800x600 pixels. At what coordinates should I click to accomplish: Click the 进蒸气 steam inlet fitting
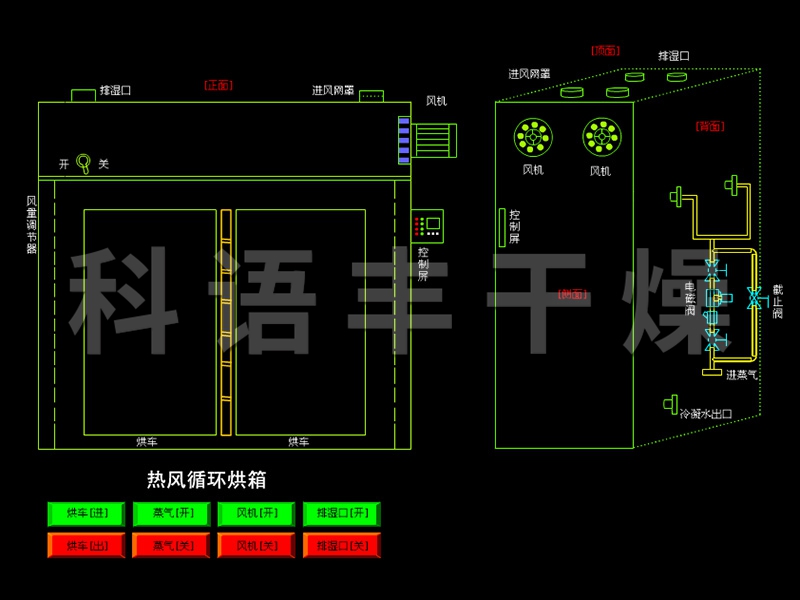tap(712, 372)
